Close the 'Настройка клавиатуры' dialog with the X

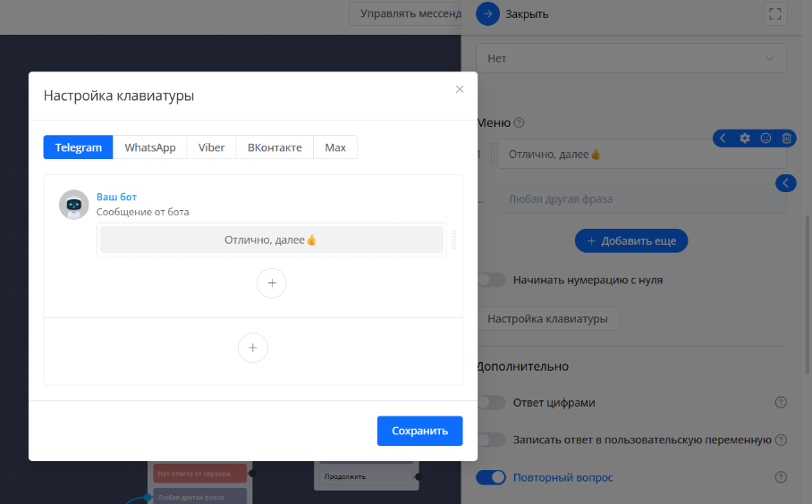[x=460, y=89]
